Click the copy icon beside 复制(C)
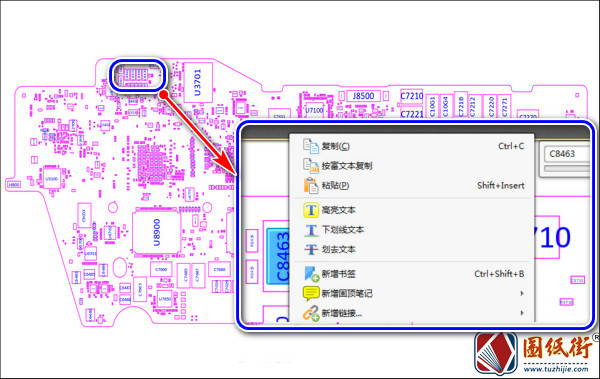The image size is (600, 379). (310, 146)
